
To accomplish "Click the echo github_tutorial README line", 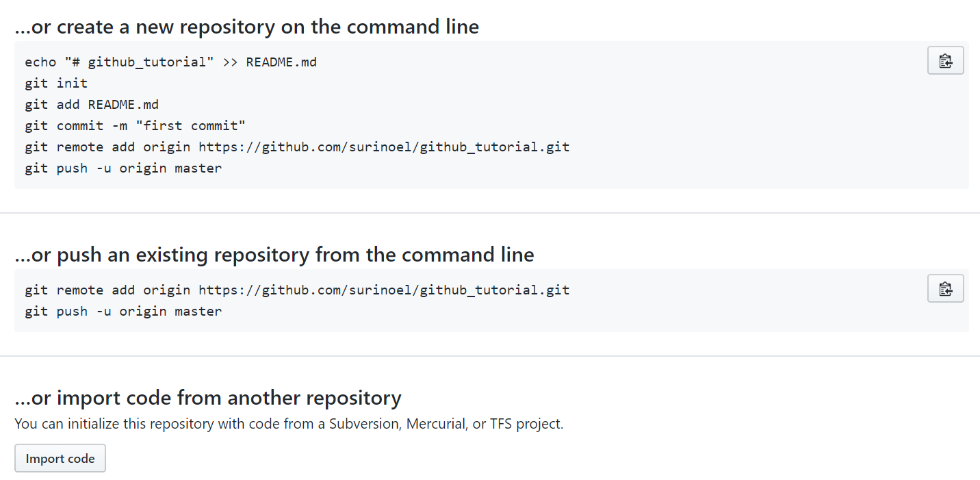I will pos(171,62).
